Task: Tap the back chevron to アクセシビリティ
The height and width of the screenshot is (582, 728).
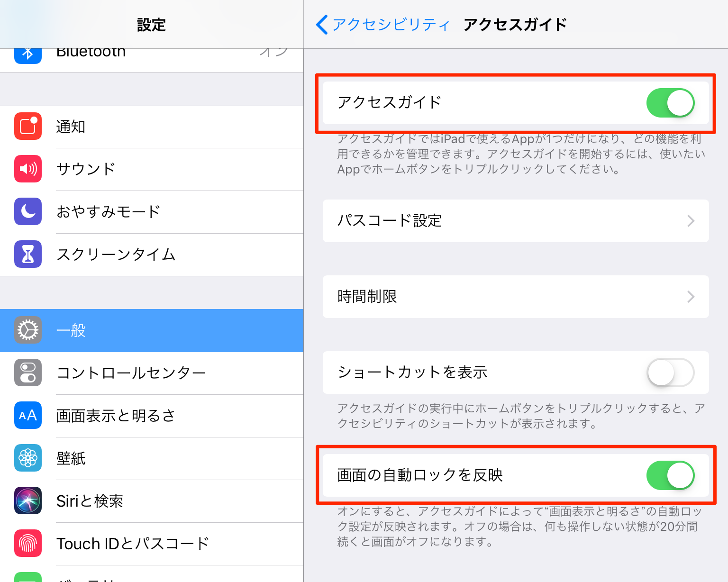Action: [x=322, y=25]
